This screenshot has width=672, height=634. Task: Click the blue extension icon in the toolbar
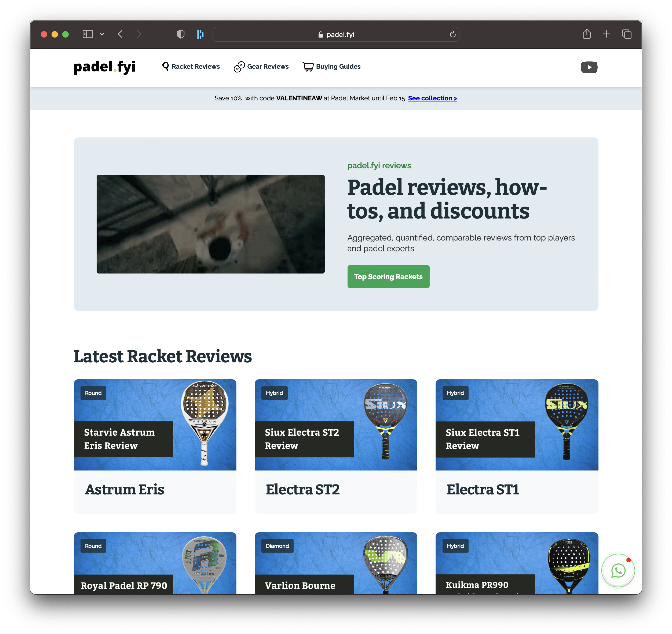click(x=200, y=34)
